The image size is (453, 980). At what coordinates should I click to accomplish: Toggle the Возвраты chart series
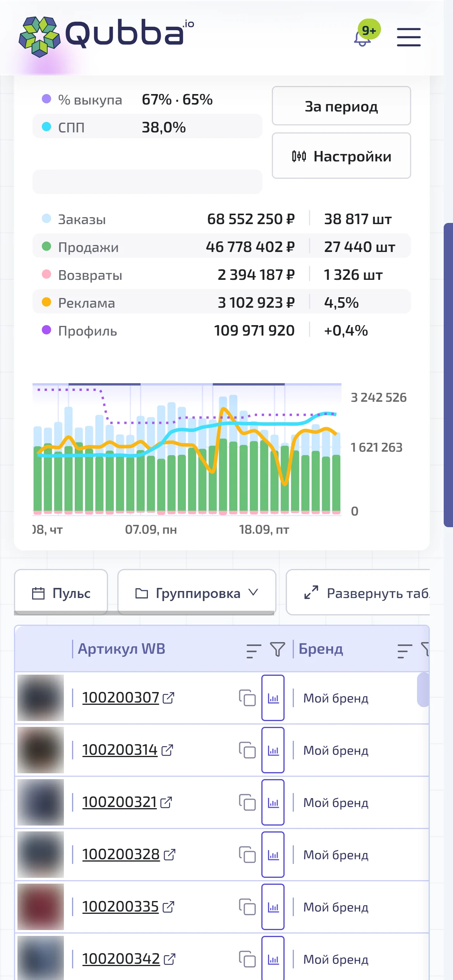tap(221, 274)
